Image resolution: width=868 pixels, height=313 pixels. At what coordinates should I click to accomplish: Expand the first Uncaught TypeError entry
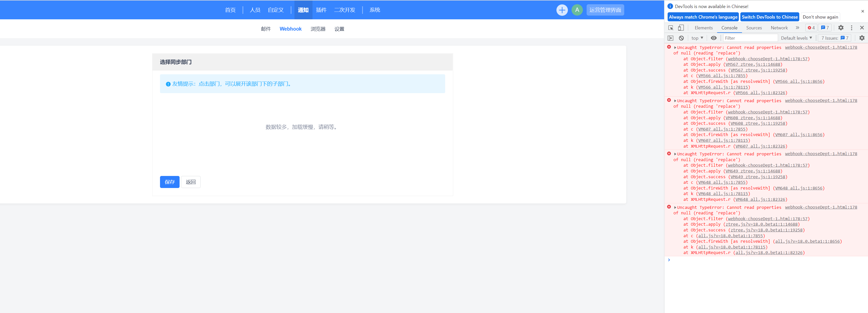[x=675, y=47]
